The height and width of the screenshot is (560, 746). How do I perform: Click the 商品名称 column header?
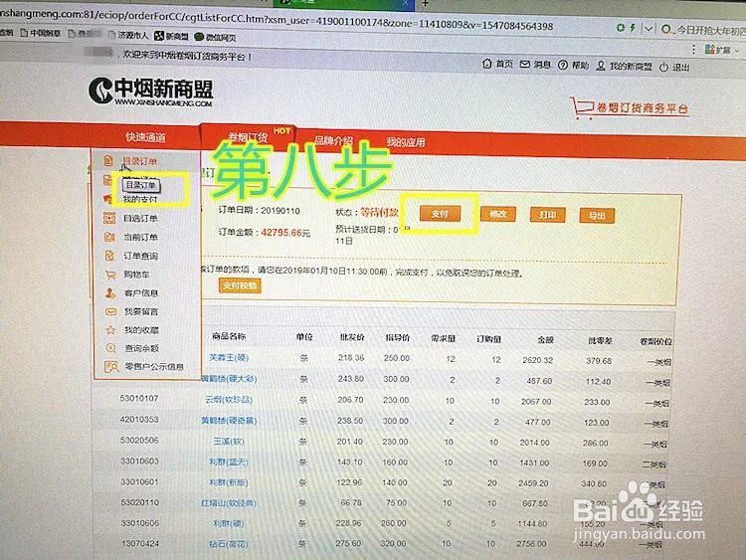pos(229,336)
